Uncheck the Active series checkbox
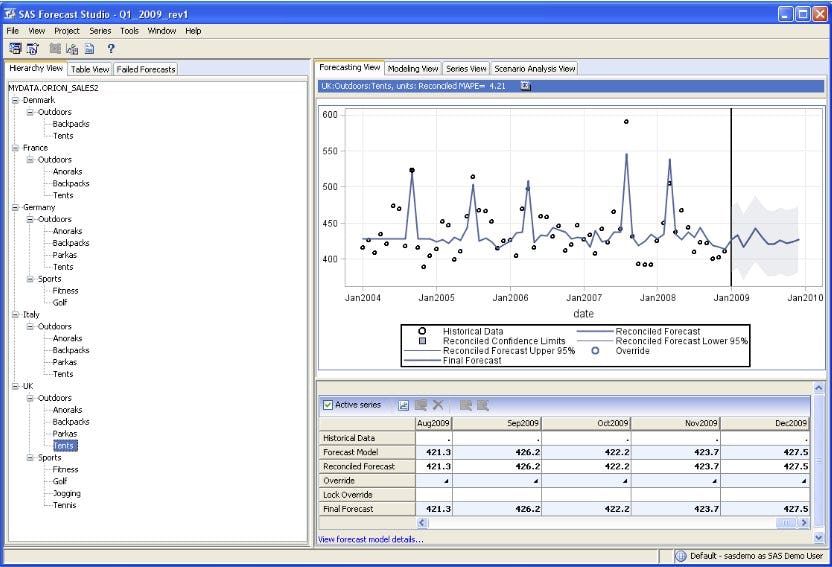The image size is (832, 567). [x=328, y=405]
